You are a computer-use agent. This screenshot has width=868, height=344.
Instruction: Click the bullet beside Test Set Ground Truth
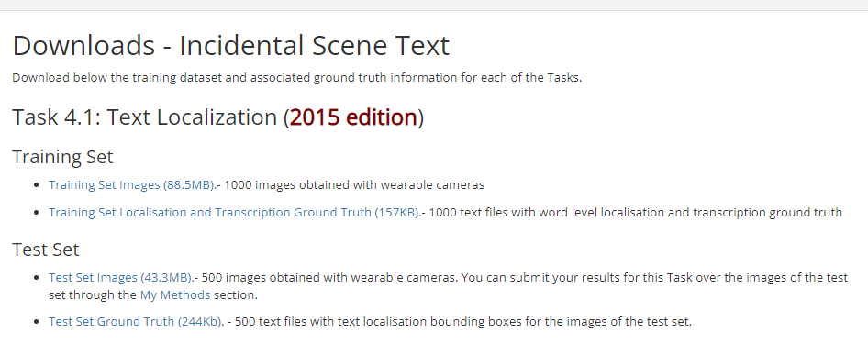pyautogui.click(x=37, y=322)
